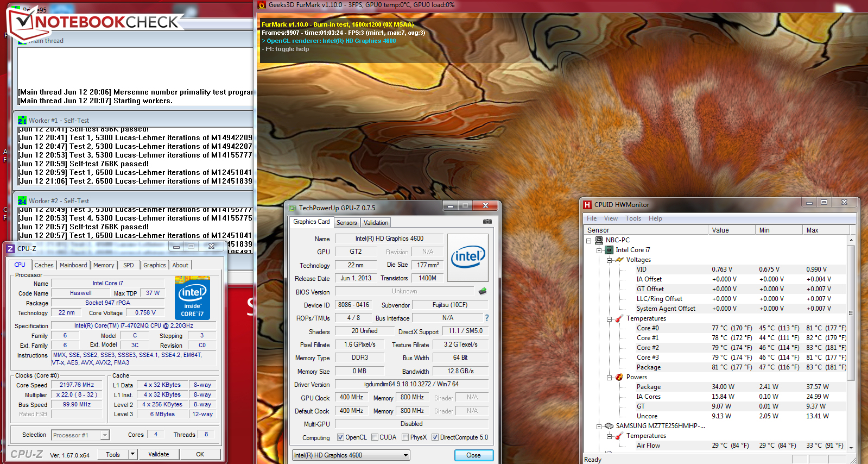Screen dimensions: 868x464
Task: Open the File menu in HWMonitor
Action: (592, 218)
